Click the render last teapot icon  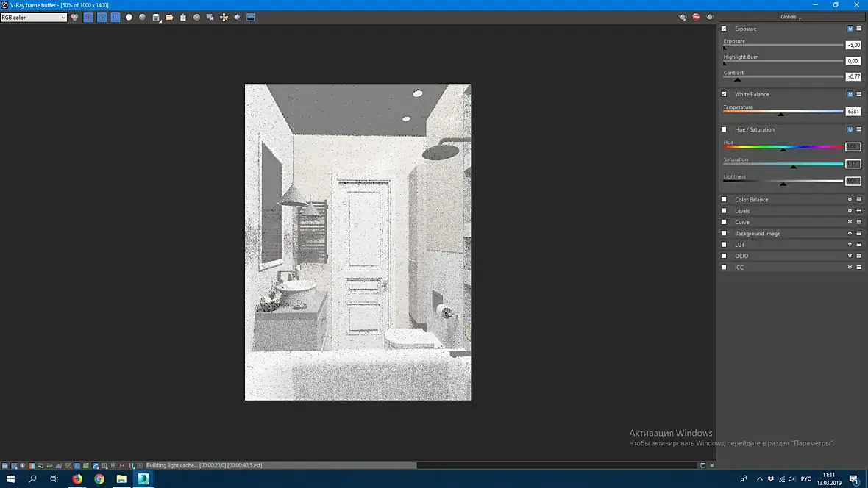[x=710, y=17]
